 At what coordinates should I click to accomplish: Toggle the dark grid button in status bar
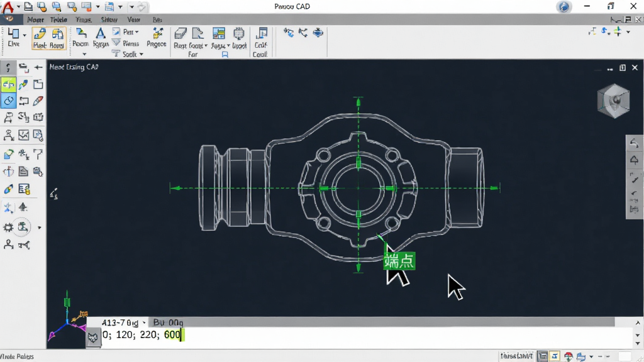[x=543, y=356]
